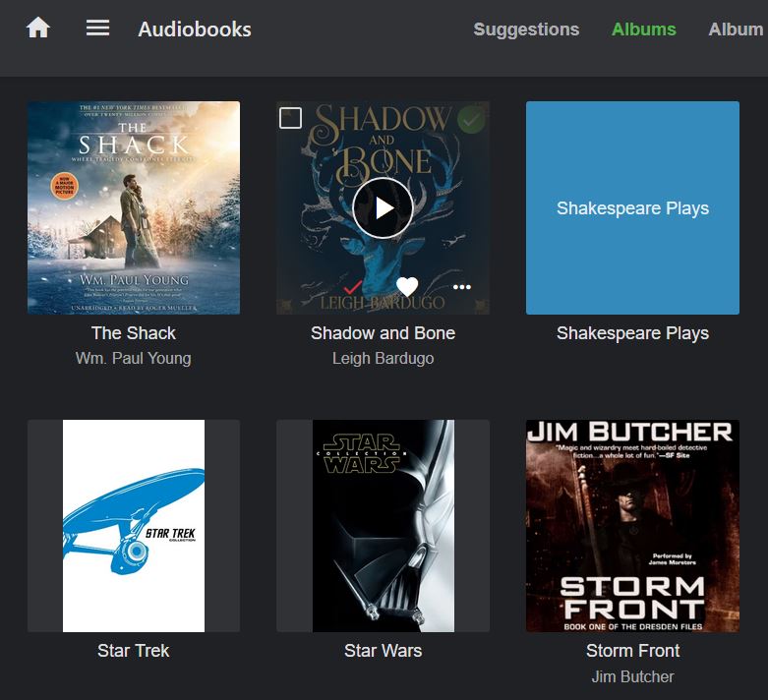This screenshot has height=700, width=768.
Task: Click the Audiobooks page heading
Action: [x=195, y=29]
